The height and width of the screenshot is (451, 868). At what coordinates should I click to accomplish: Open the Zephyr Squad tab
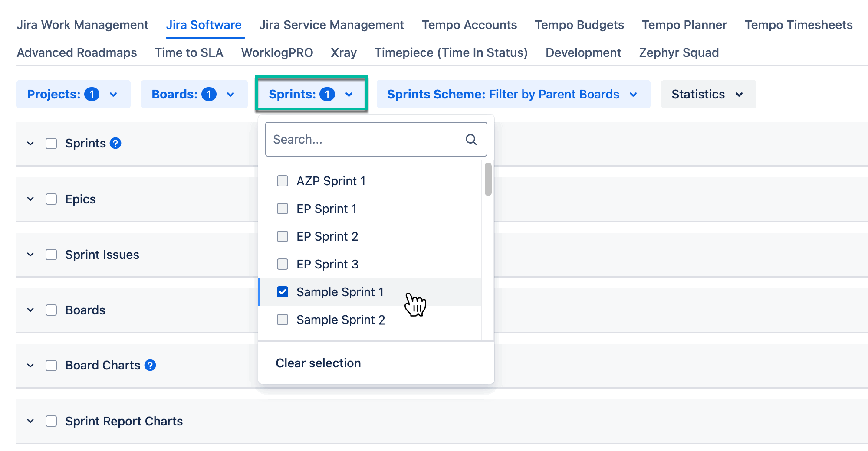tap(679, 52)
